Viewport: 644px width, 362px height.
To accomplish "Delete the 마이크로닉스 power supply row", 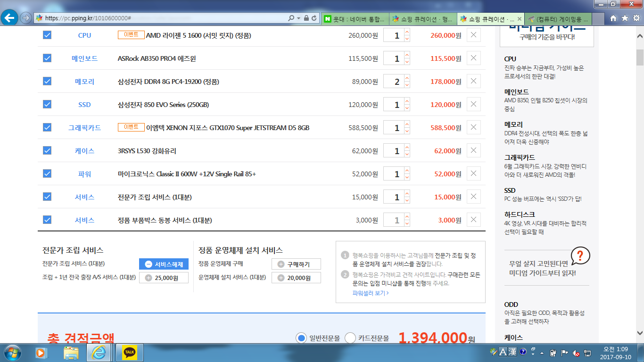I will coord(474,173).
